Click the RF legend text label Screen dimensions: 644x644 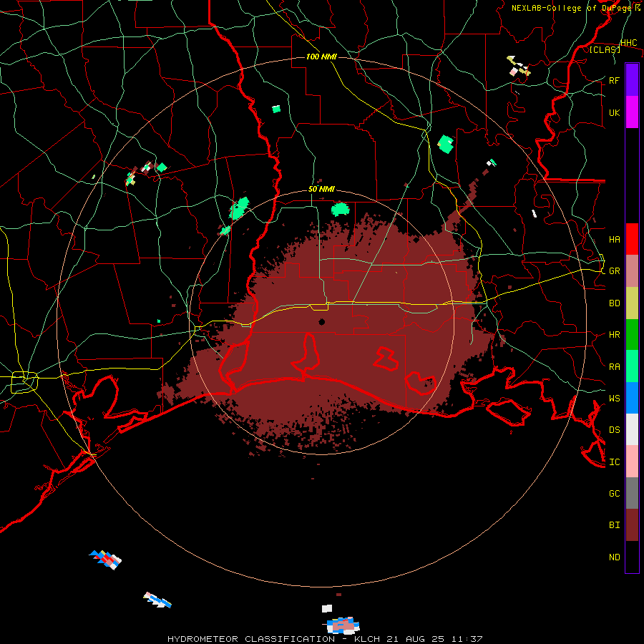click(x=614, y=80)
